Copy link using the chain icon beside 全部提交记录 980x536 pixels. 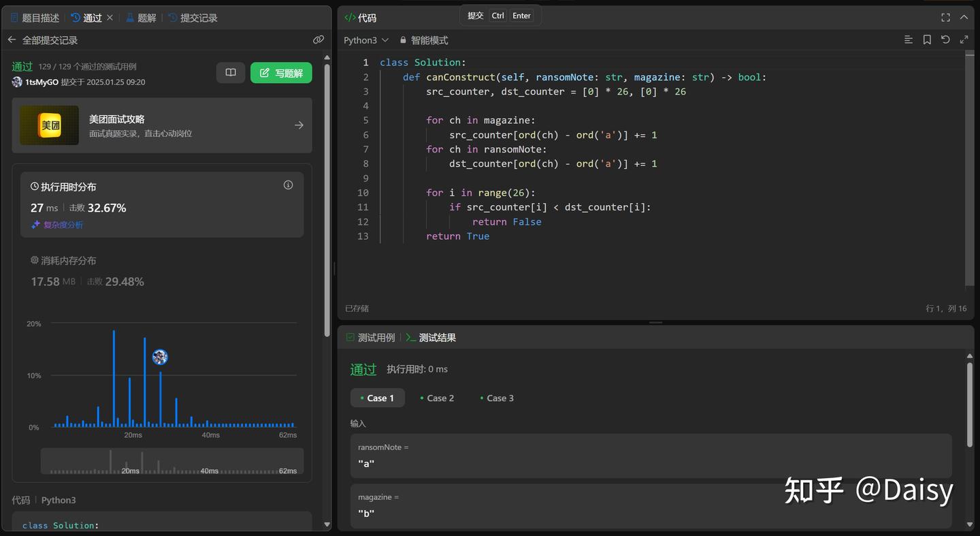tap(318, 40)
